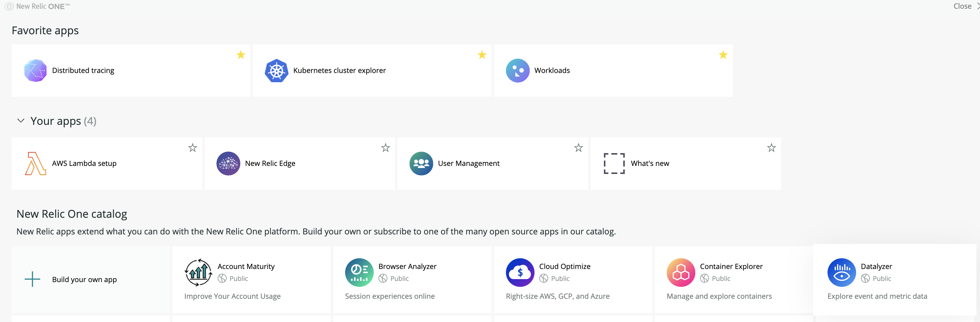Open the What's new app
The height and width of the screenshot is (322, 980).
point(685,163)
